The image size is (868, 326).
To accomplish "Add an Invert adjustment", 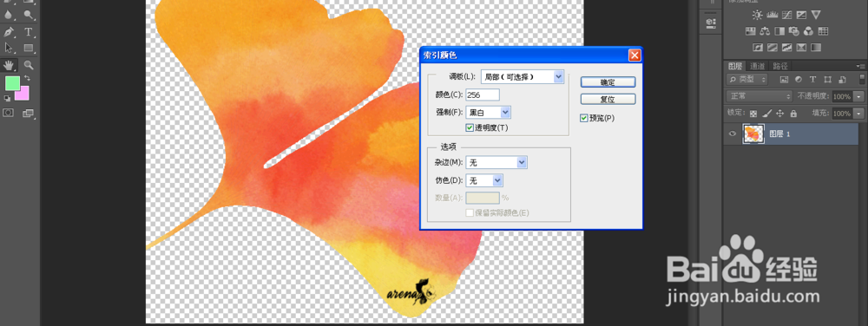I will coord(759,47).
